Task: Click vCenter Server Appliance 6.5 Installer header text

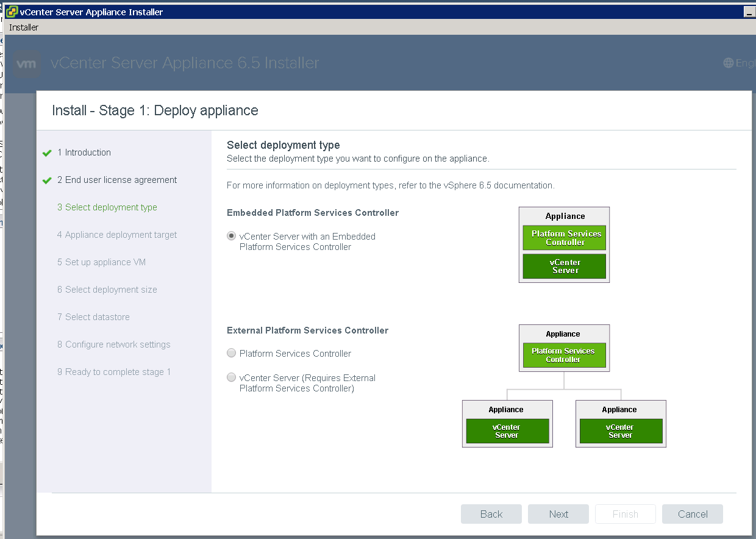Action: pos(185,63)
